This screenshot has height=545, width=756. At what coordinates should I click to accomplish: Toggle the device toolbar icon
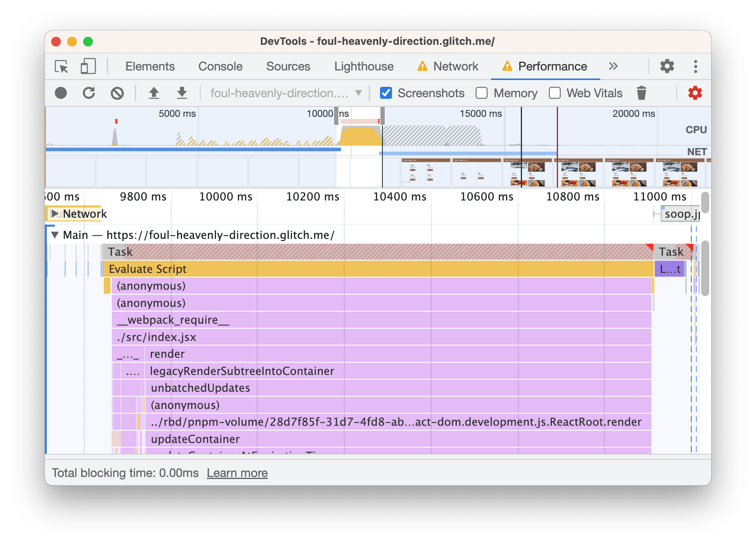(88, 66)
